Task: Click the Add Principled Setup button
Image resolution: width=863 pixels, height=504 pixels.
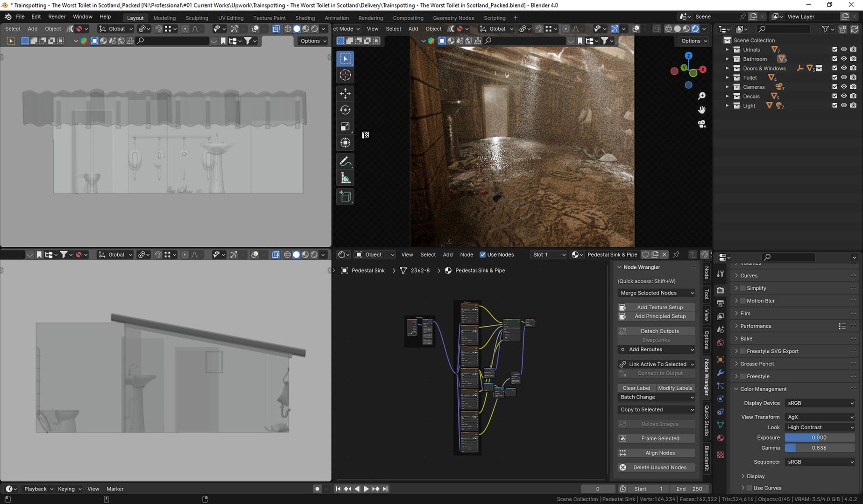Action: [657, 316]
